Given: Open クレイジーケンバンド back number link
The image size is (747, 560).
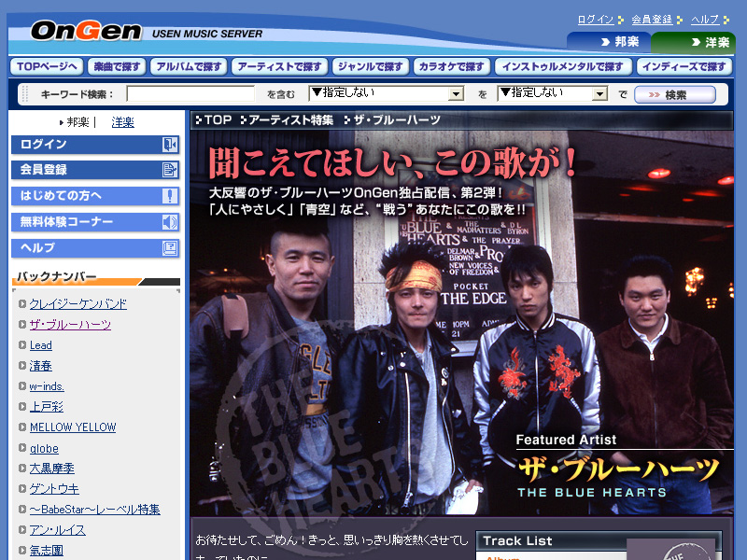Looking at the screenshot, I should pyautogui.click(x=78, y=304).
